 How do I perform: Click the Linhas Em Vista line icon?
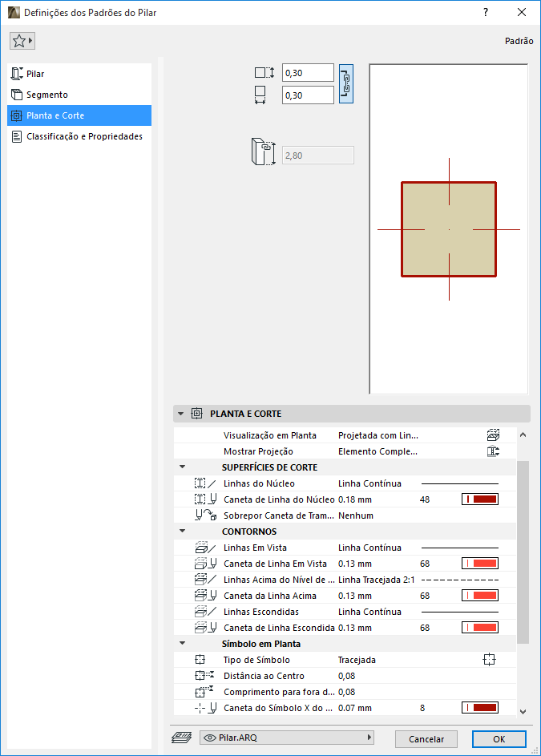click(205, 548)
